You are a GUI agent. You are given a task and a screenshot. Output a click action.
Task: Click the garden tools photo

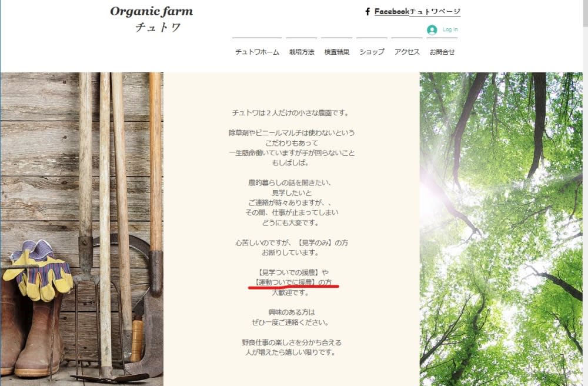click(x=82, y=229)
